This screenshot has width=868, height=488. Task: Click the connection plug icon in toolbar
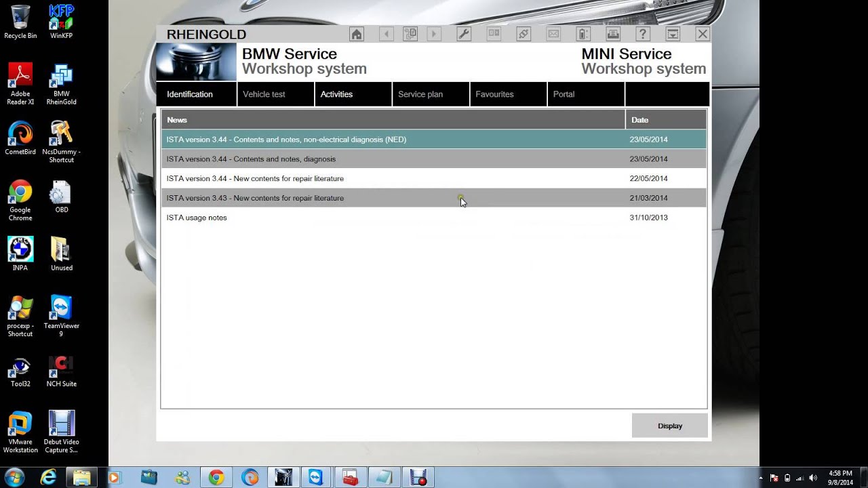[x=524, y=34]
